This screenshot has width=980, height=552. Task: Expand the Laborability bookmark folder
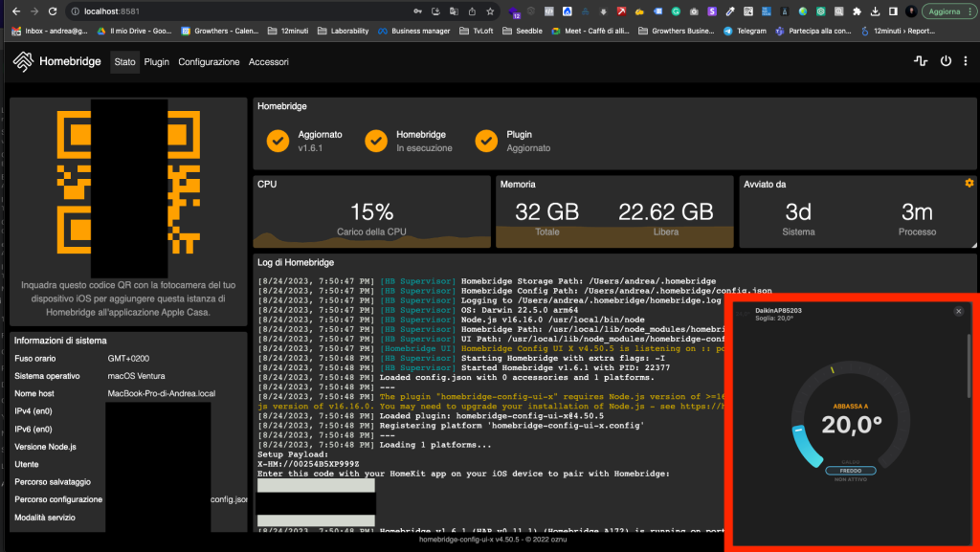[344, 31]
